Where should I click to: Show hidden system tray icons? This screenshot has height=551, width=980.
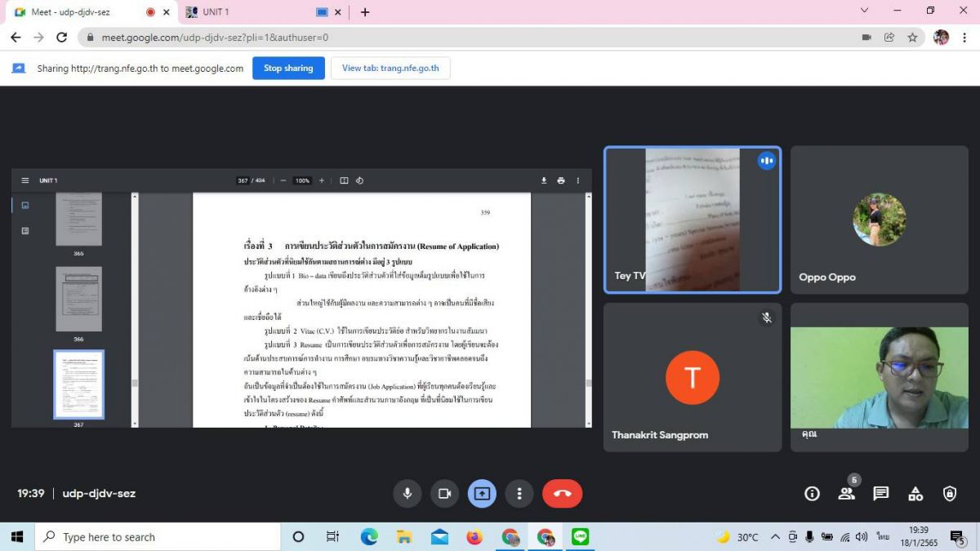[x=774, y=537]
